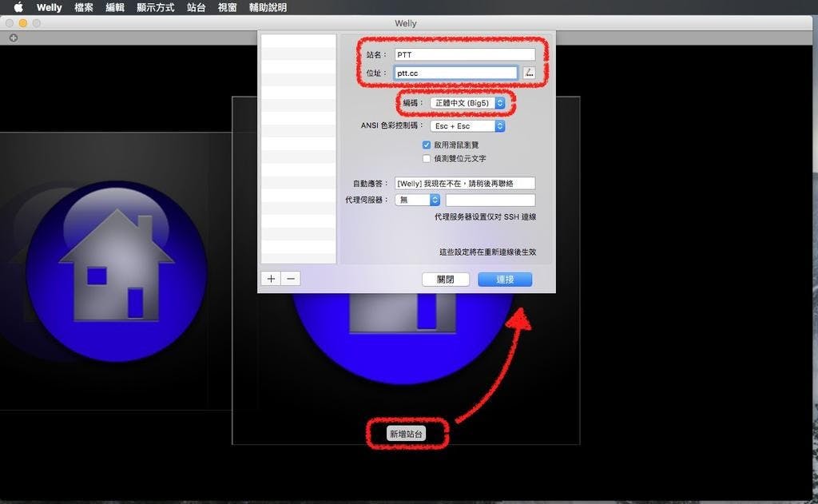
Task: Open the 編輯 menu
Action: click(x=115, y=7)
